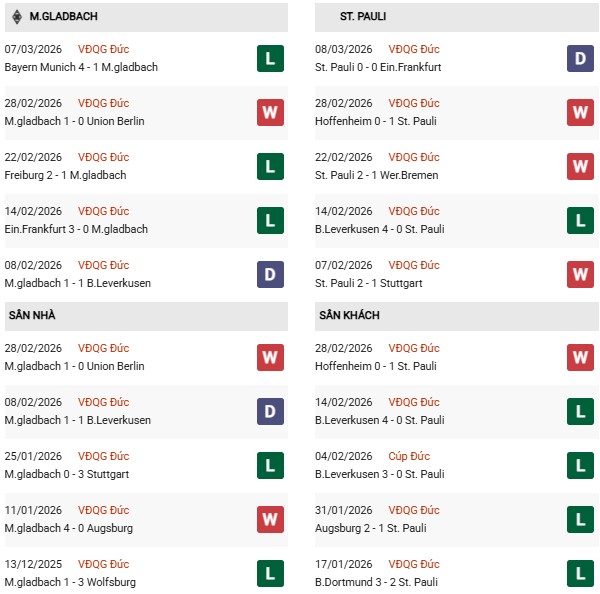Click the L badge for B.Dortmund 3-2 St. Pauli
Viewport: 600px width, 594px height.
tap(580, 573)
